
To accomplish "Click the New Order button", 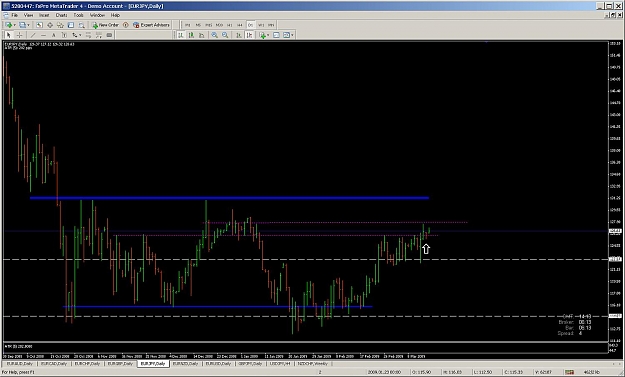I will point(105,25).
